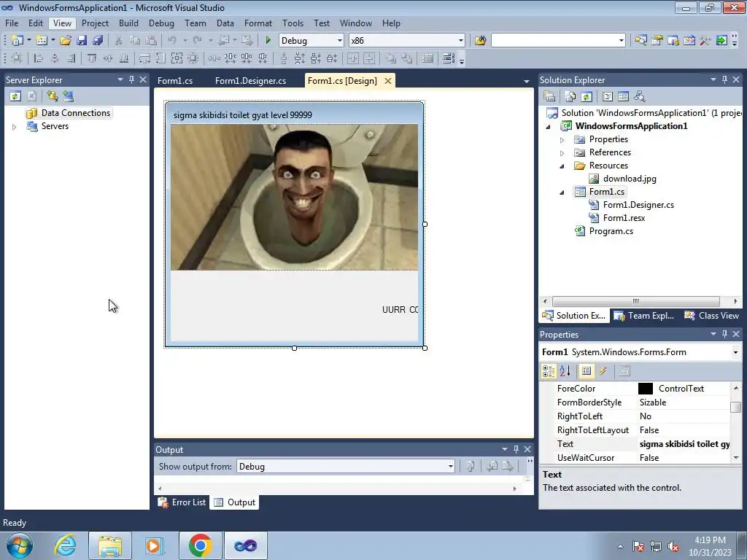Switch to the Team Explorer tab
Image resolution: width=747 pixels, height=560 pixels.
(644, 316)
